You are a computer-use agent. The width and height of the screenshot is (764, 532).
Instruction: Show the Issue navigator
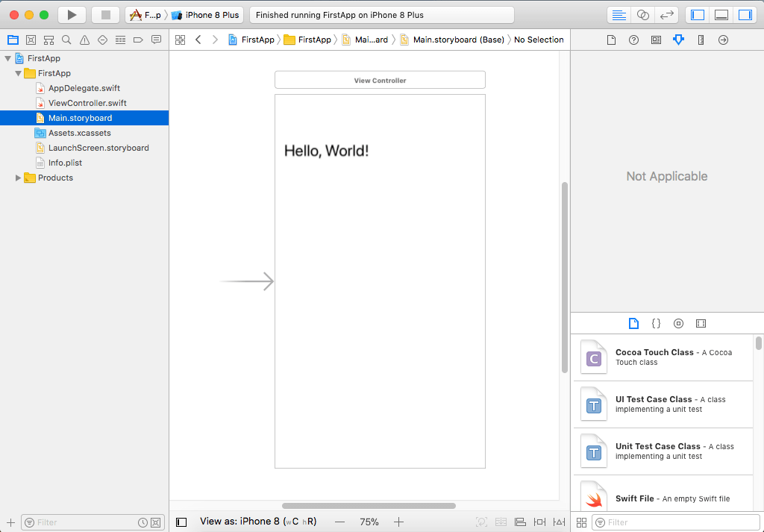(x=84, y=40)
